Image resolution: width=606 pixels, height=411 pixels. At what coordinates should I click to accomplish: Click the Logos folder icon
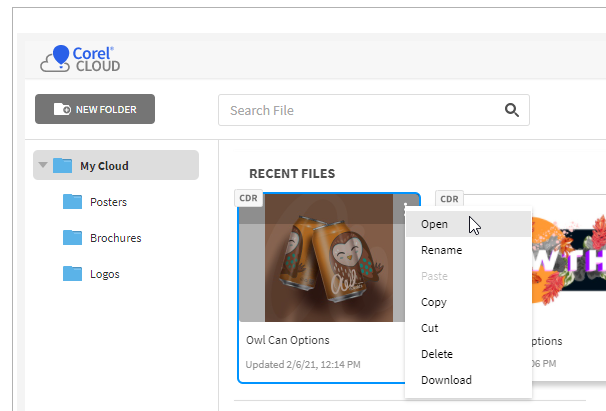tap(72, 273)
